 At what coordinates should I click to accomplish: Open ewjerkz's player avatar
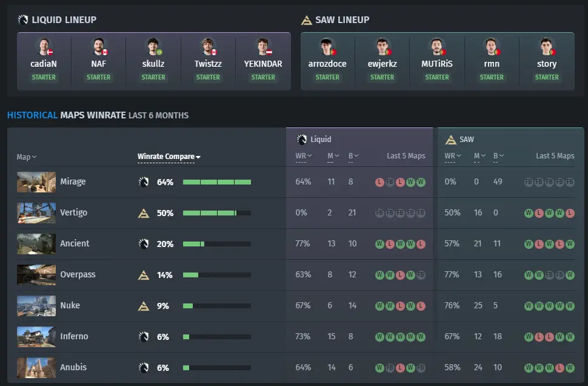tap(382, 47)
